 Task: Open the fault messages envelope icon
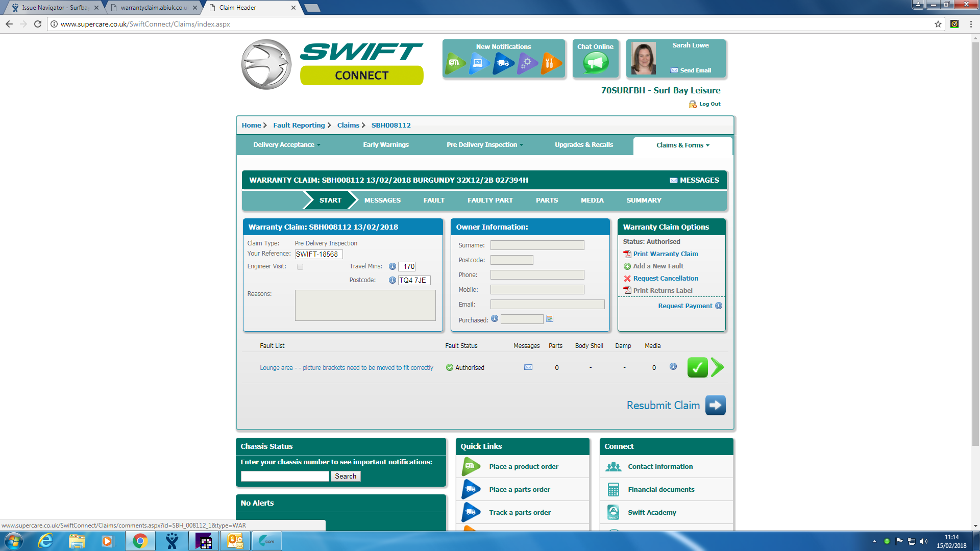[528, 367]
